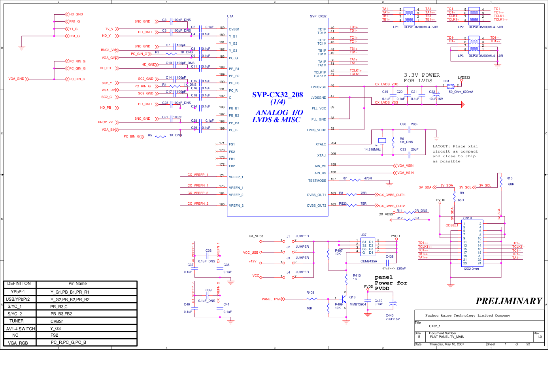
Task: Select the VGA_GND net port
Action: tap(19, 79)
